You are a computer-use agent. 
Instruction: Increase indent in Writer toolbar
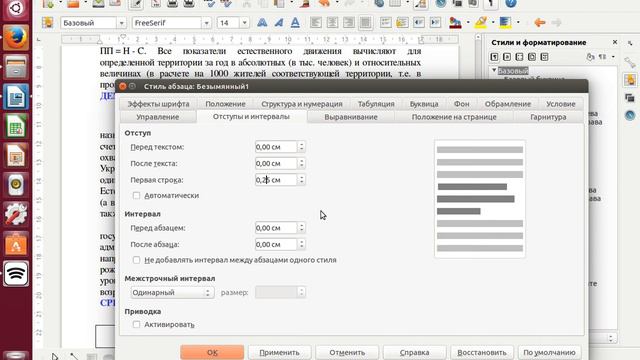click(x=436, y=22)
